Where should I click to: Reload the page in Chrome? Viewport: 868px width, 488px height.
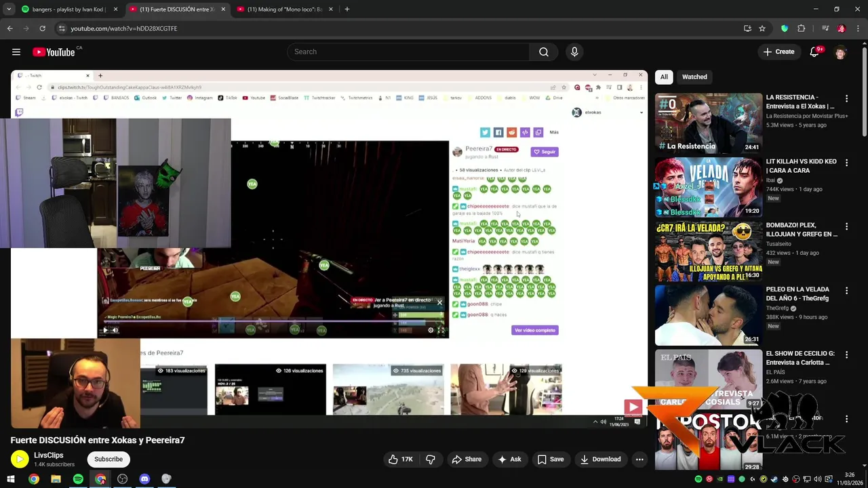(x=42, y=28)
